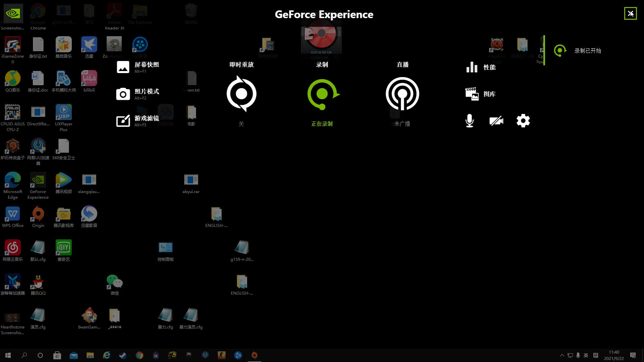Open Steam from the taskbar

coord(123,355)
